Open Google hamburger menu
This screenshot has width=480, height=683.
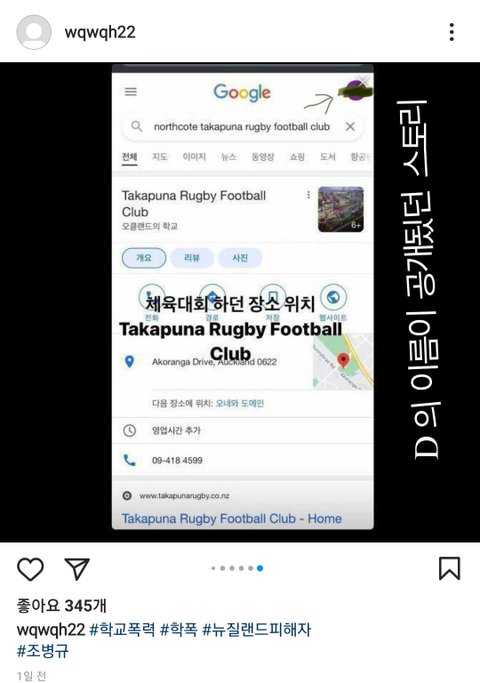coord(131,92)
